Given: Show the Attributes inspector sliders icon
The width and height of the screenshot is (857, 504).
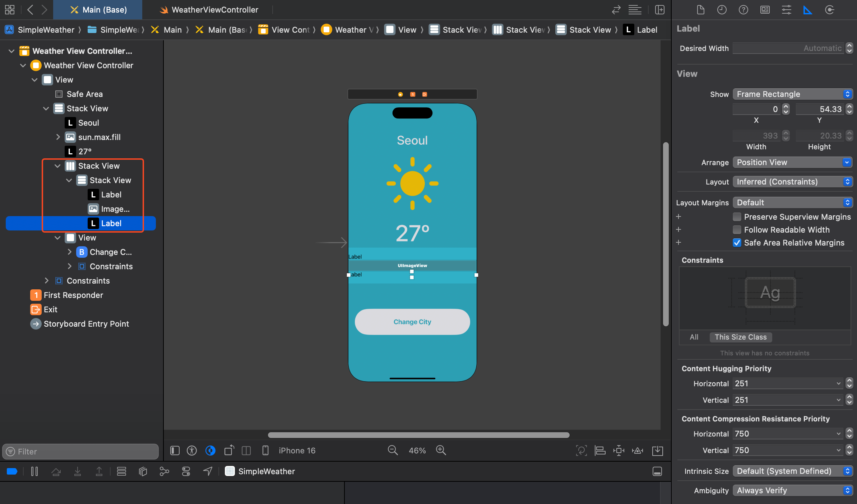Looking at the screenshot, I should tap(786, 10).
